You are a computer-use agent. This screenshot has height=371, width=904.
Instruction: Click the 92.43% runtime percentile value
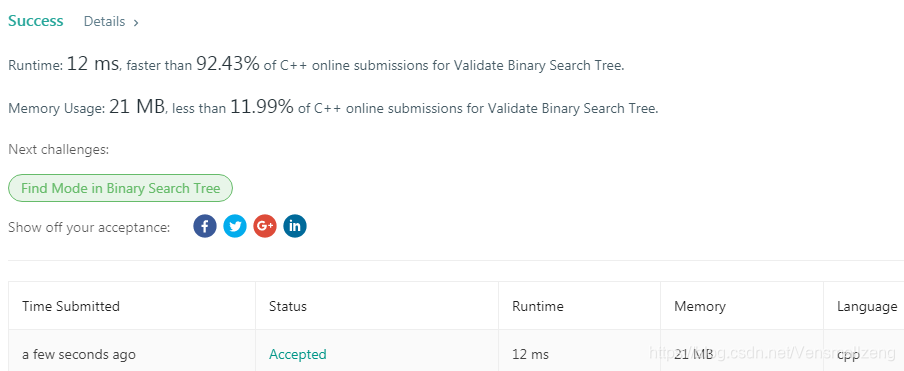pyautogui.click(x=228, y=63)
